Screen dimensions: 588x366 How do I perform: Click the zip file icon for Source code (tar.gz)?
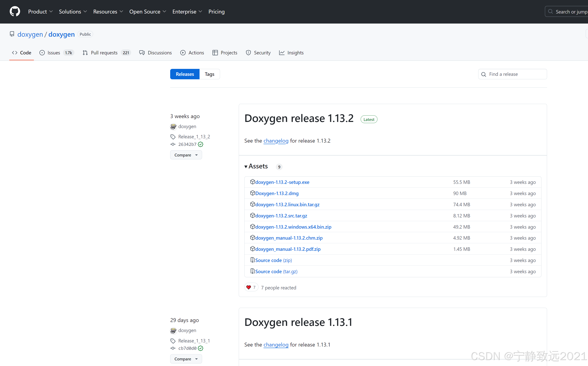pos(252,271)
